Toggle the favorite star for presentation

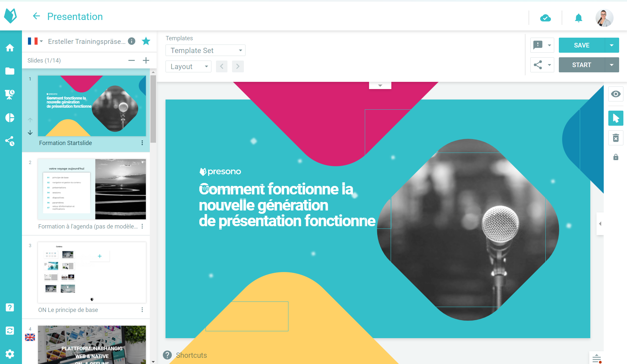[x=146, y=41]
